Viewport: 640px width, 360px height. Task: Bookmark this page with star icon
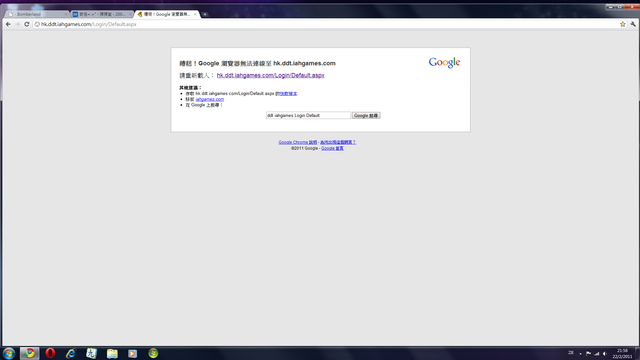point(622,24)
